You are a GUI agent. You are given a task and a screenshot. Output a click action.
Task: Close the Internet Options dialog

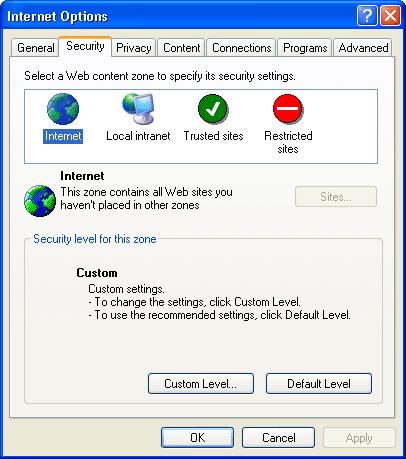tap(390, 15)
